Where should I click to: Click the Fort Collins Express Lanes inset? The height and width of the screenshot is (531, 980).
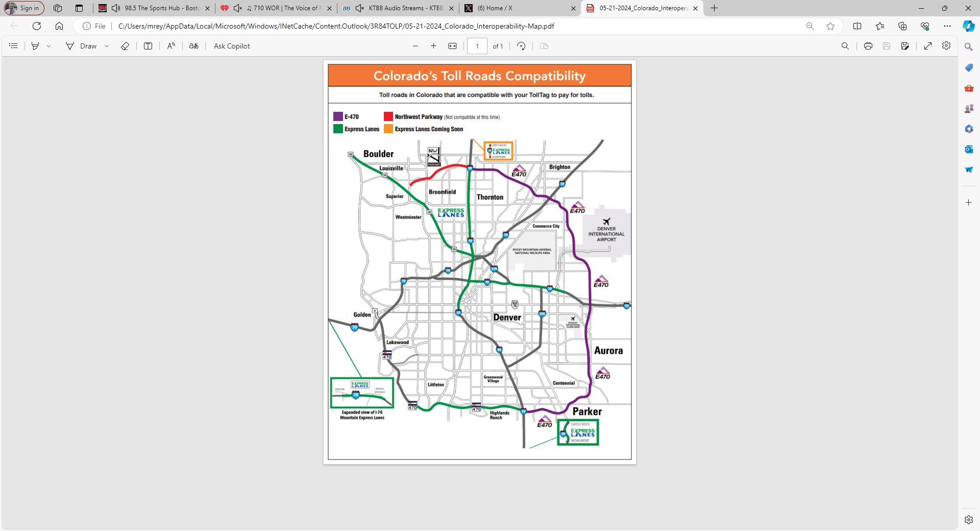click(499, 151)
